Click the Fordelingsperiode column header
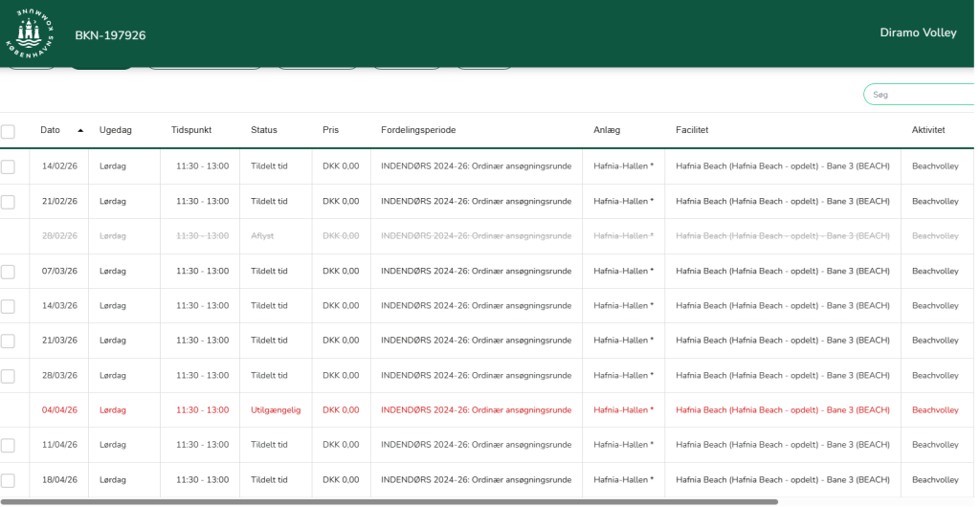 (x=418, y=130)
